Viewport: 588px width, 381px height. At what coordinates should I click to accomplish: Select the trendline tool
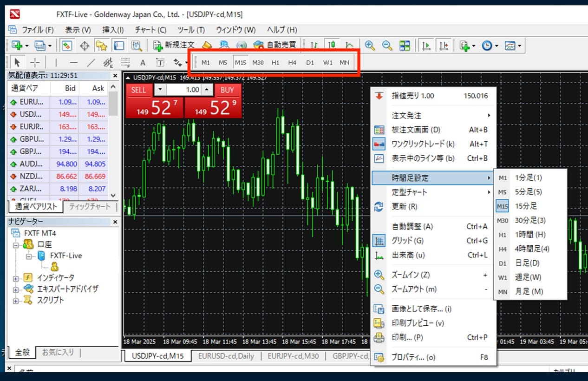point(91,62)
